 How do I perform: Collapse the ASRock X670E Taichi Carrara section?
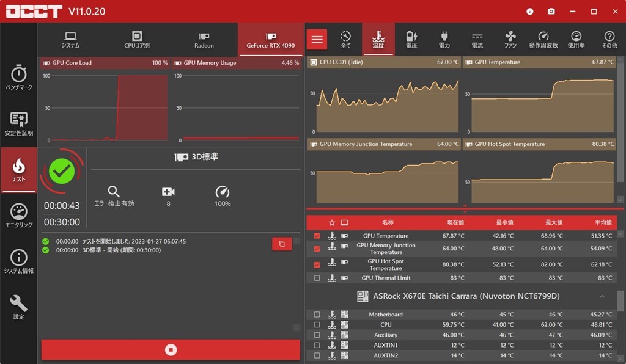602,296
